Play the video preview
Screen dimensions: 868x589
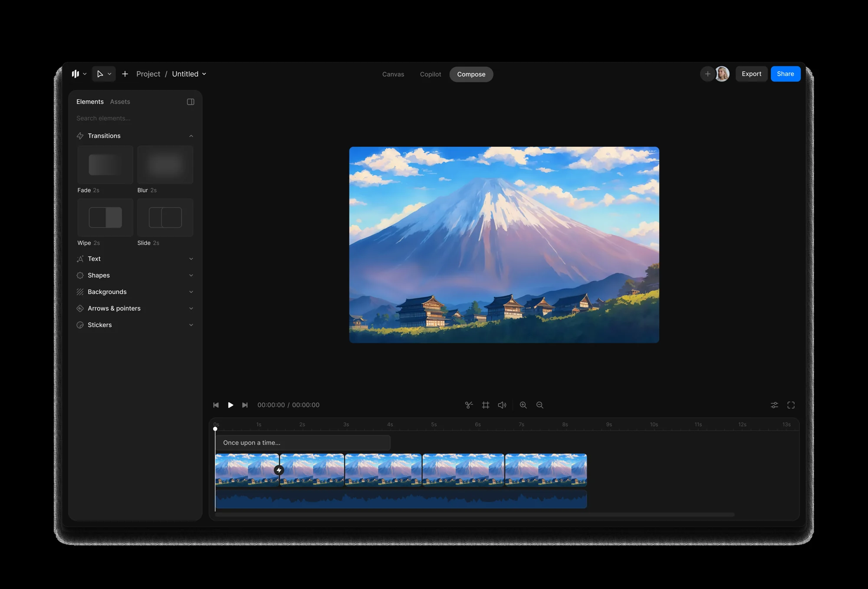tap(230, 405)
